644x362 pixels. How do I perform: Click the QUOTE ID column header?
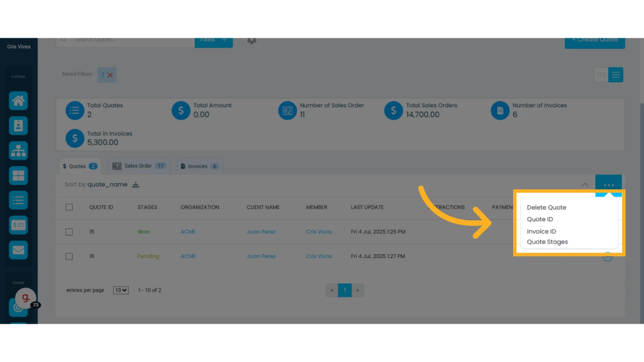101,207
